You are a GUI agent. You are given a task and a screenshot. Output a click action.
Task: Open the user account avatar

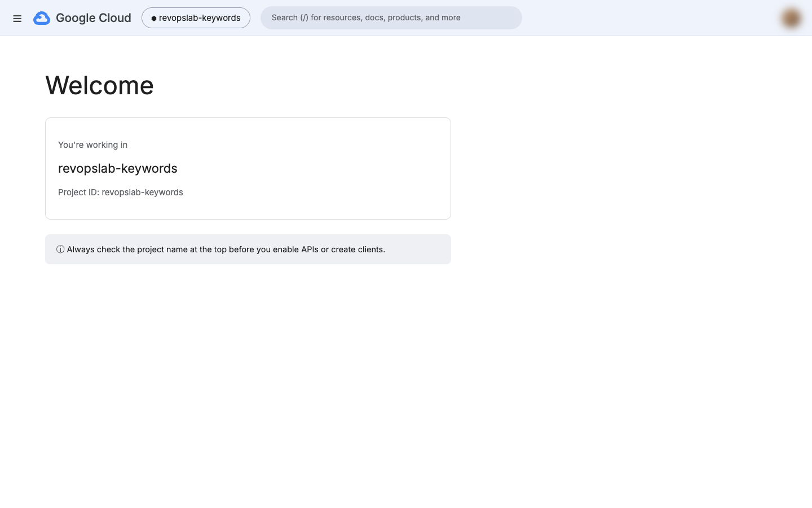pos(791,18)
